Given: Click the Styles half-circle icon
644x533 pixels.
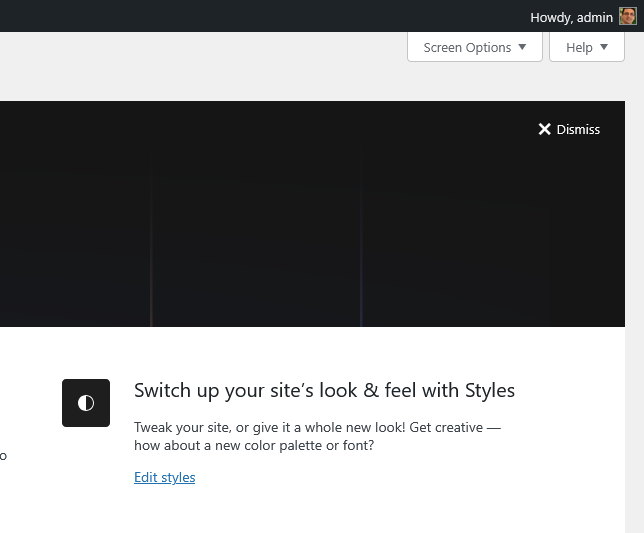Looking at the screenshot, I should point(86,403).
